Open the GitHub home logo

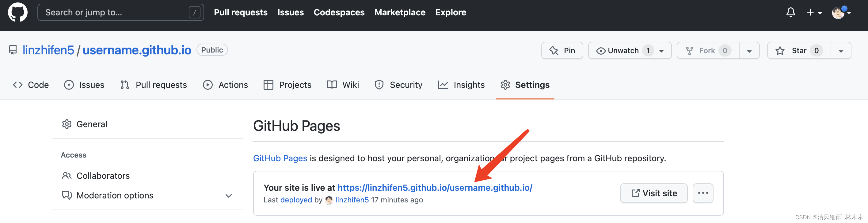pos(17,12)
